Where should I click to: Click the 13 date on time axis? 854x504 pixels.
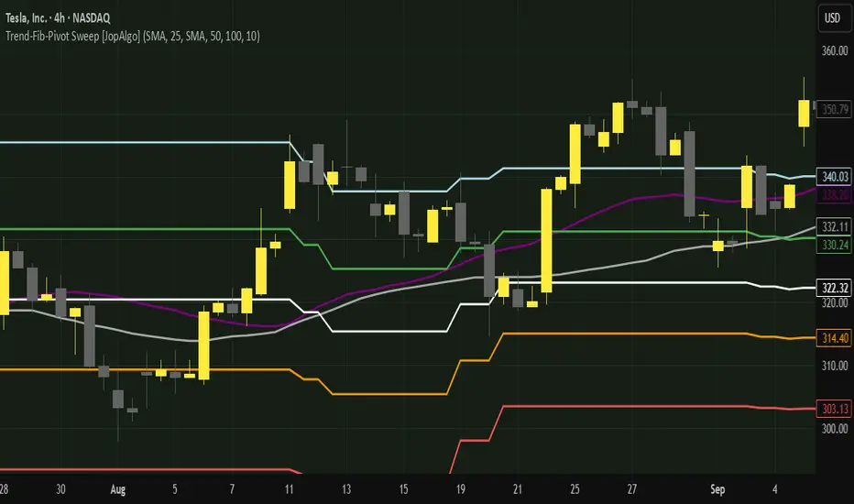click(346, 489)
